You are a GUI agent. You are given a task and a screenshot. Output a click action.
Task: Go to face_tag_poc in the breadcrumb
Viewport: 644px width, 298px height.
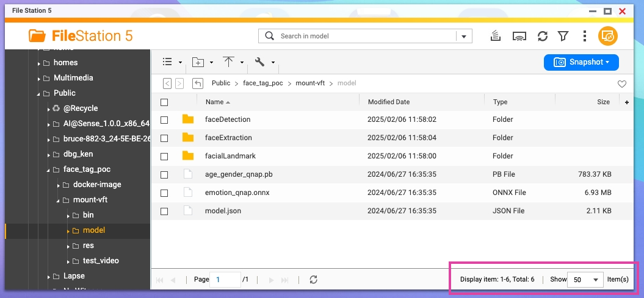point(263,83)
